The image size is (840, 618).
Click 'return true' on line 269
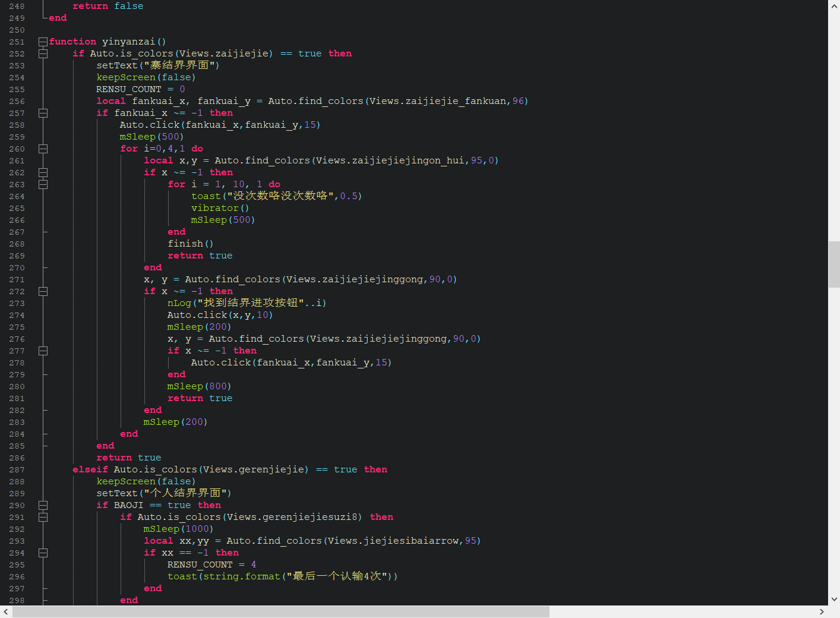pyautogui.click(x=200, y=256)
